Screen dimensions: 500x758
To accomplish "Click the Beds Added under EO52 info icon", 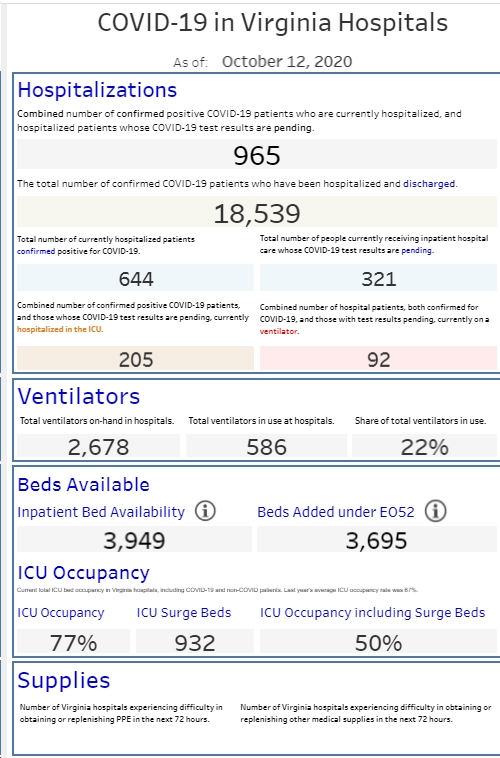I will click(435, 511).
